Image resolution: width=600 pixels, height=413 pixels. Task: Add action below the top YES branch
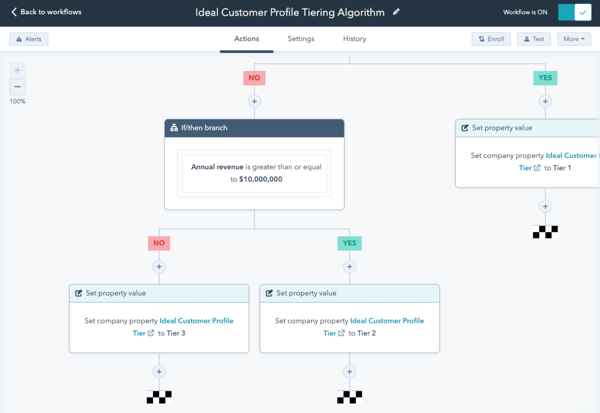pos(545,101)
